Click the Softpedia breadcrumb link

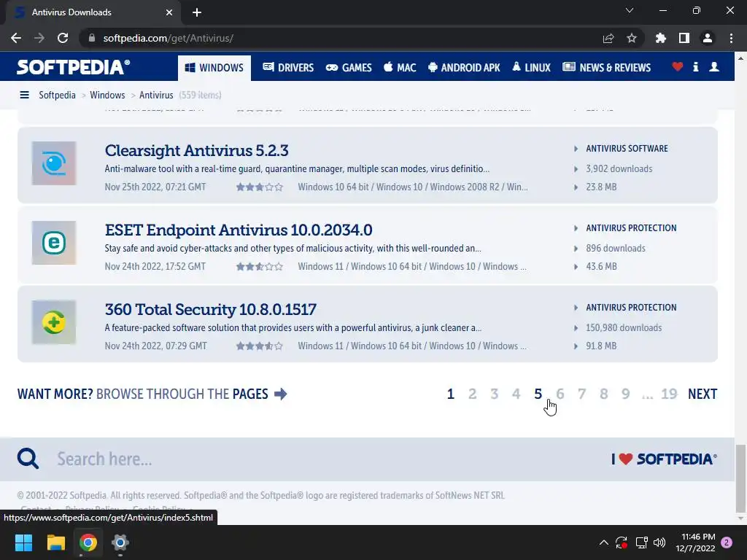pyautogui.click(x=57, y=95)
